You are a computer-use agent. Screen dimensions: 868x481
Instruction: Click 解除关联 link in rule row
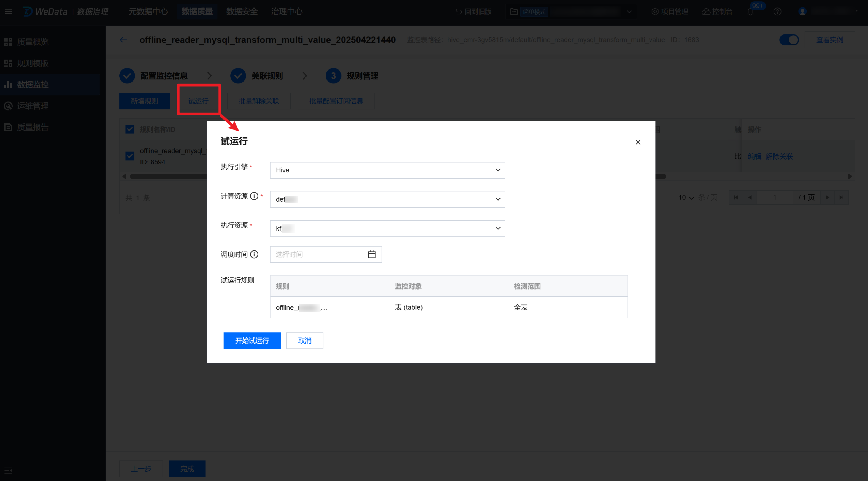point(779,156)
